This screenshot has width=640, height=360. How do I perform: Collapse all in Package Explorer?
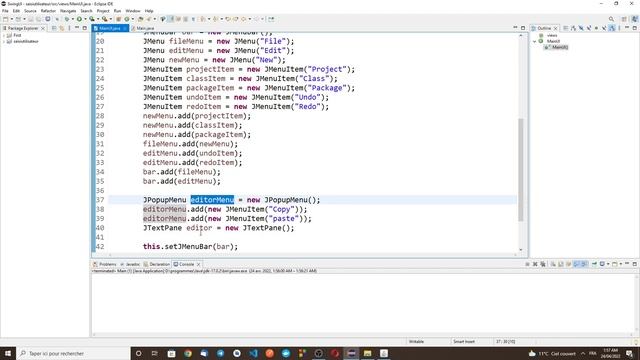click(x=54, y=28)
